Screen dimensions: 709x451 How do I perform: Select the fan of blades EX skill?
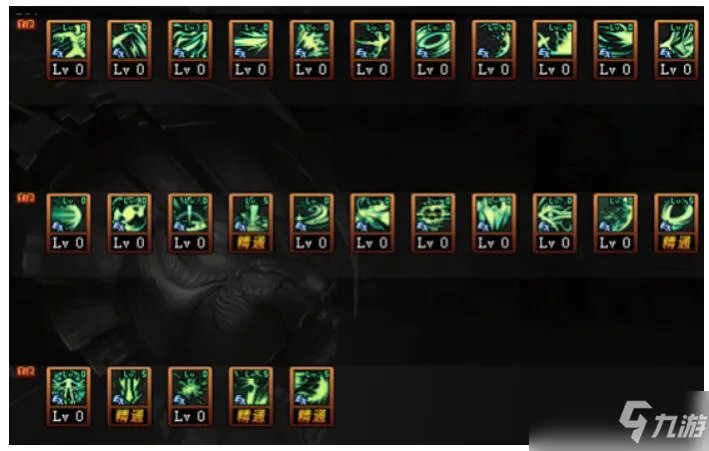click(x=494, y=223)
